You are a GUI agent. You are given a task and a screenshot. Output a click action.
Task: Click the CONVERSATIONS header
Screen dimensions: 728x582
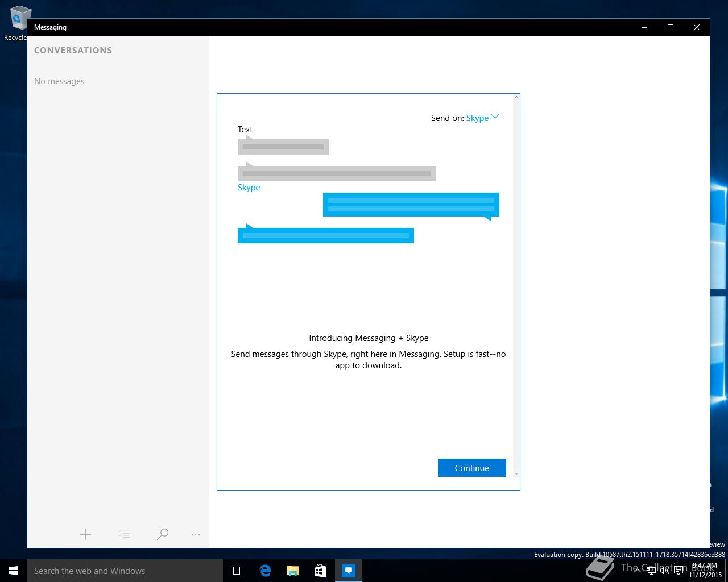[73, 51]
